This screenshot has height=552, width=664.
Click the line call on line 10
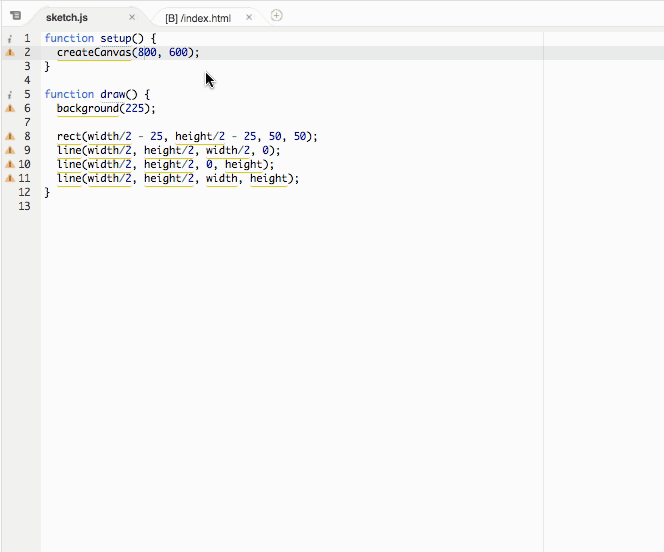tap(69, 164)
